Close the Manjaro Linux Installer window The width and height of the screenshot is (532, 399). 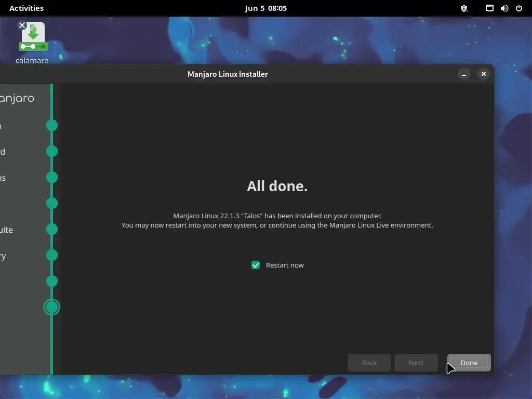pyautogui.click(x=484, y=74)
